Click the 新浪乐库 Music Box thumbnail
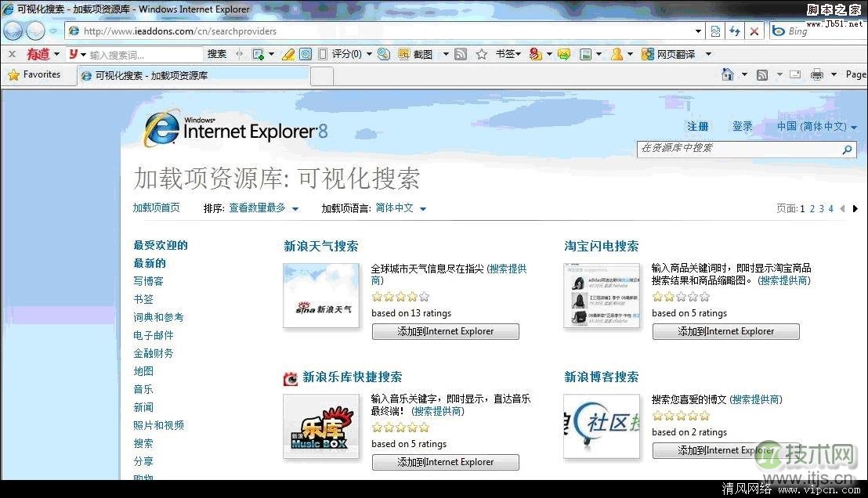Image resolution: width=868 pixels, height=498 pixels. (x=321, y=426)
